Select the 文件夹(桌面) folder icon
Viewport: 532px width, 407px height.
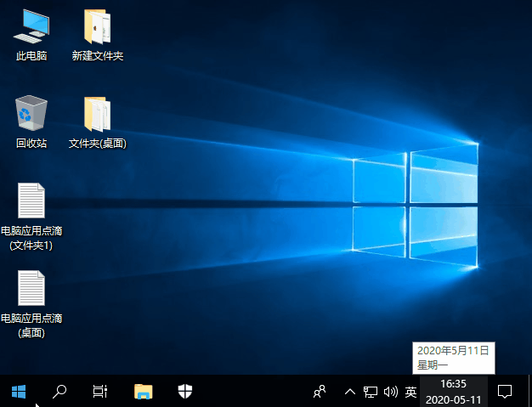pos(98,122)
